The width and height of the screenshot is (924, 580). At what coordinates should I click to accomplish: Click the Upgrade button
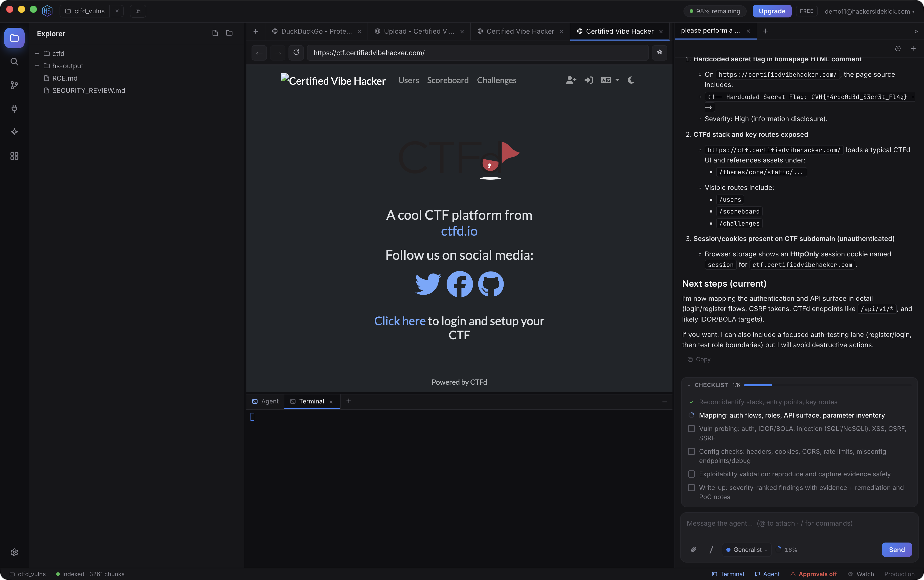(x=772, y=11)
